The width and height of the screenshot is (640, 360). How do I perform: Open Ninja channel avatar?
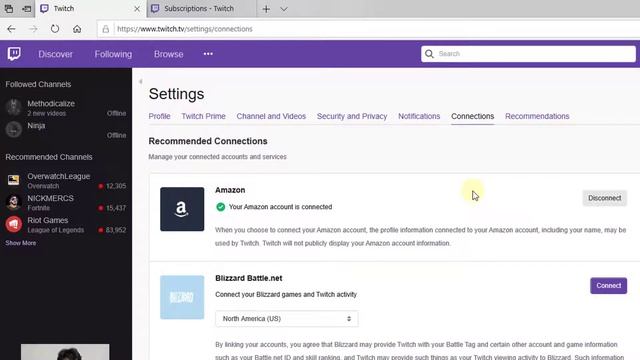13,129
